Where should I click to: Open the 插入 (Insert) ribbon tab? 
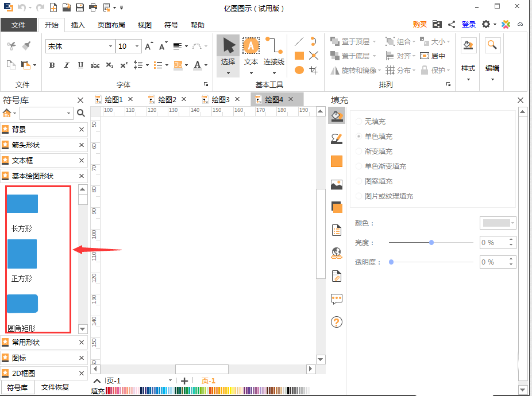point(78,25)
